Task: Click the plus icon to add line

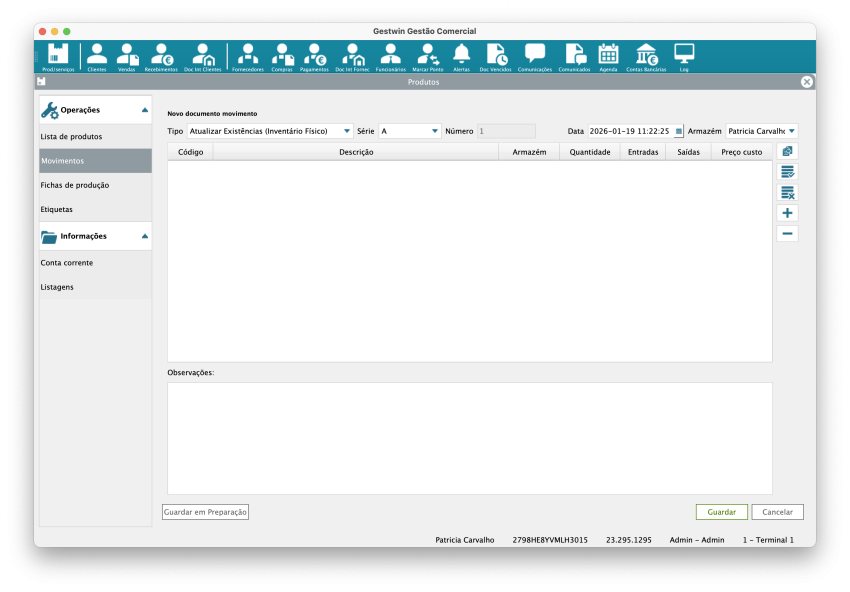Action: pyautogui.click(x=787, y=213)
